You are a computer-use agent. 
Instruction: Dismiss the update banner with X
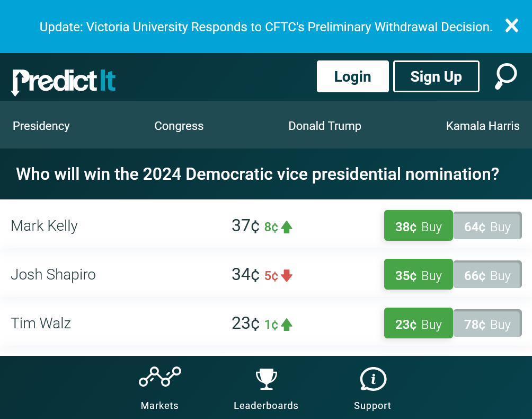click(512, 25)
